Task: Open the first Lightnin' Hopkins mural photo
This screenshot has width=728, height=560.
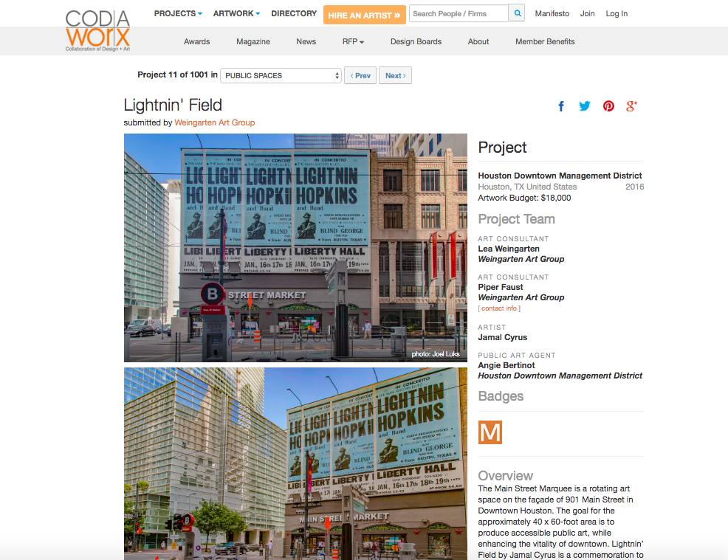Action: [296, 248]
